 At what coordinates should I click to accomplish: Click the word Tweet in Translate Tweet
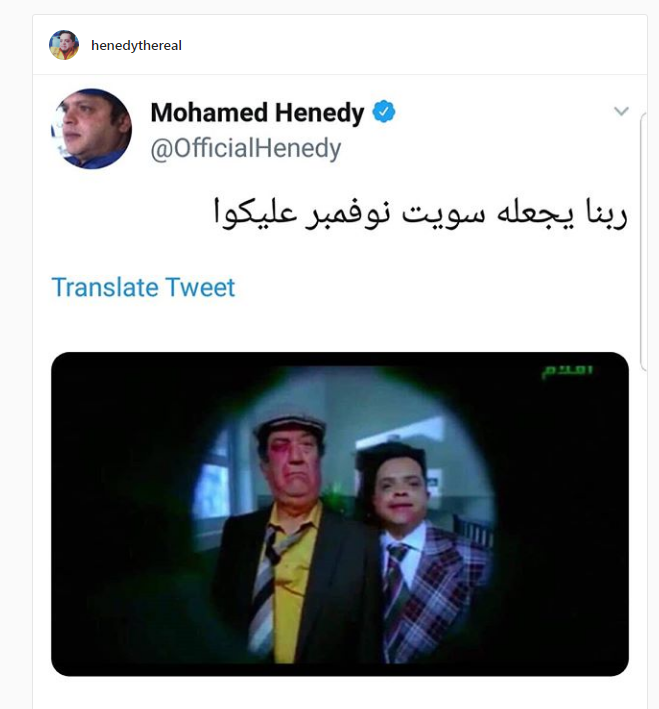pos(200,287)
